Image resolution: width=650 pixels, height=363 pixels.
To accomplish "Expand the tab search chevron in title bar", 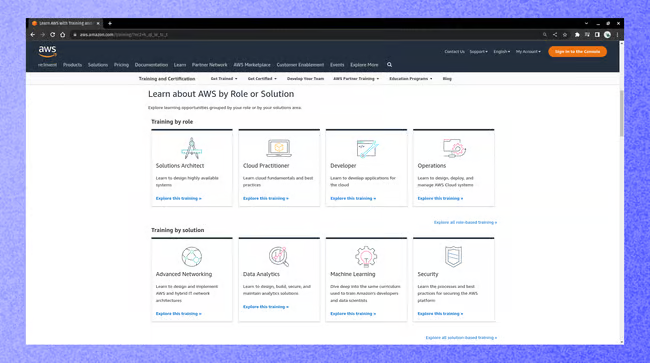I will (x=586, y=24).
